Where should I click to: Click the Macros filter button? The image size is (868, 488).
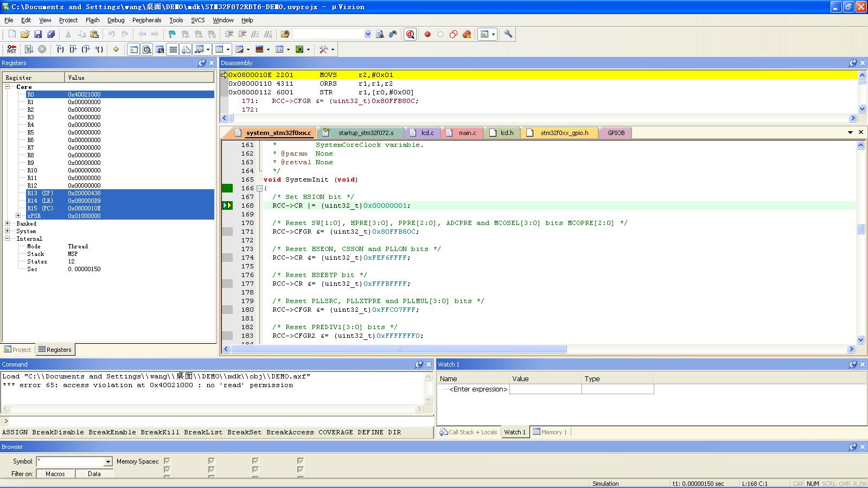coord(55,473)
